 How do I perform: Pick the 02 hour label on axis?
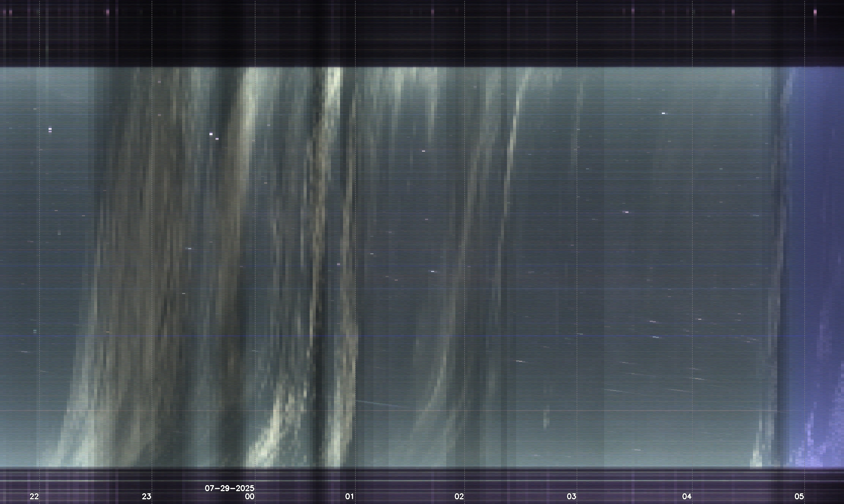(x=459, y=496)
